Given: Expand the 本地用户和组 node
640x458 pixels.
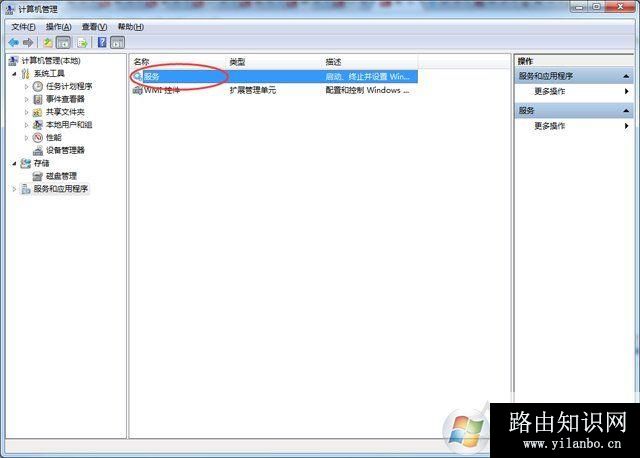Looking at the screenshot, I should point(27,125).
